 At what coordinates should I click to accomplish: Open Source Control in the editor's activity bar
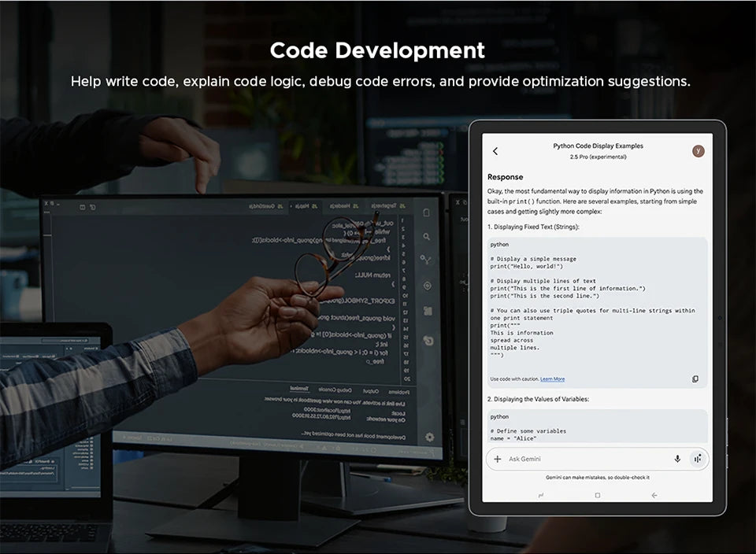427,260
